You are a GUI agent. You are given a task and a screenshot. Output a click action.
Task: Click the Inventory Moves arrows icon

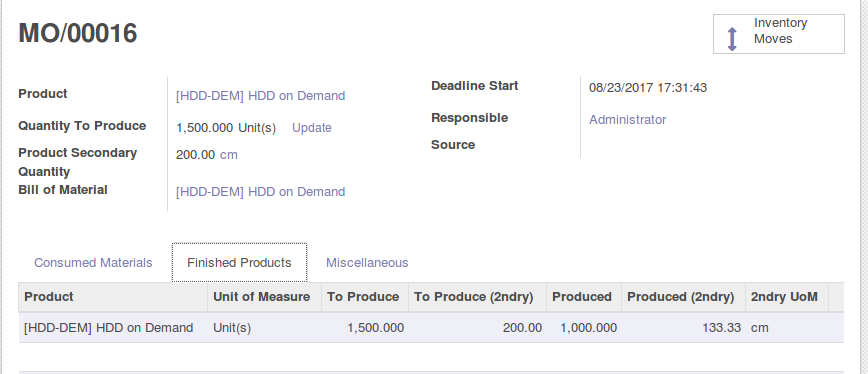732,39
